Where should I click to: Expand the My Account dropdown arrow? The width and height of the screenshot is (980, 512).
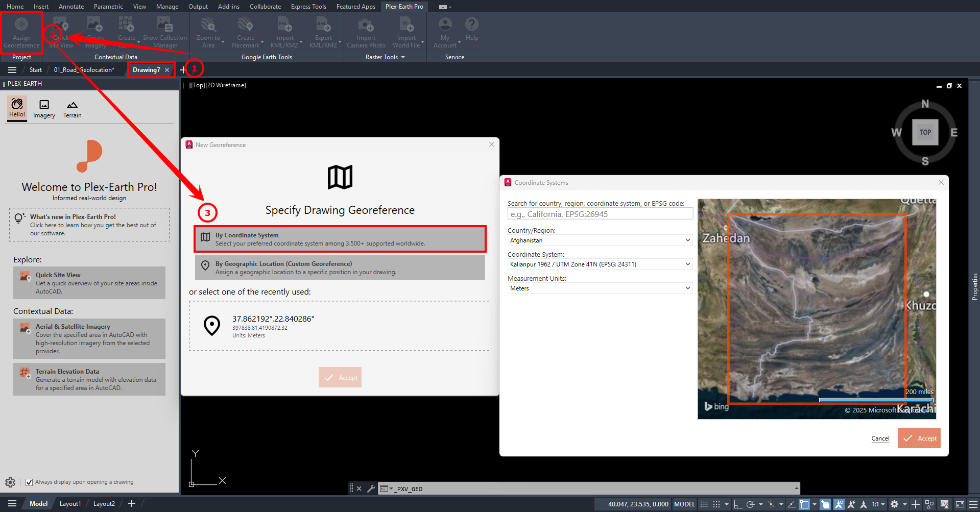[460, 42]
